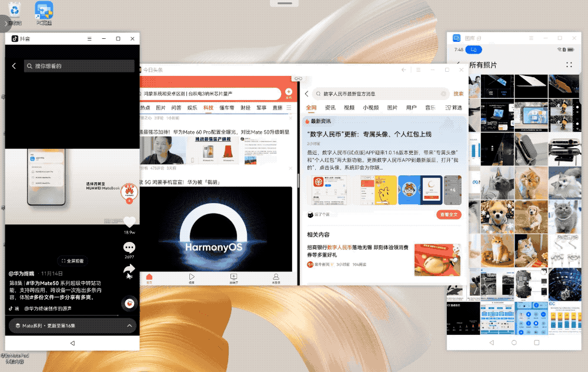Screen dimensions: 588x372
Task: Click the Douyin search input field
Action: (x=79, y=67)
